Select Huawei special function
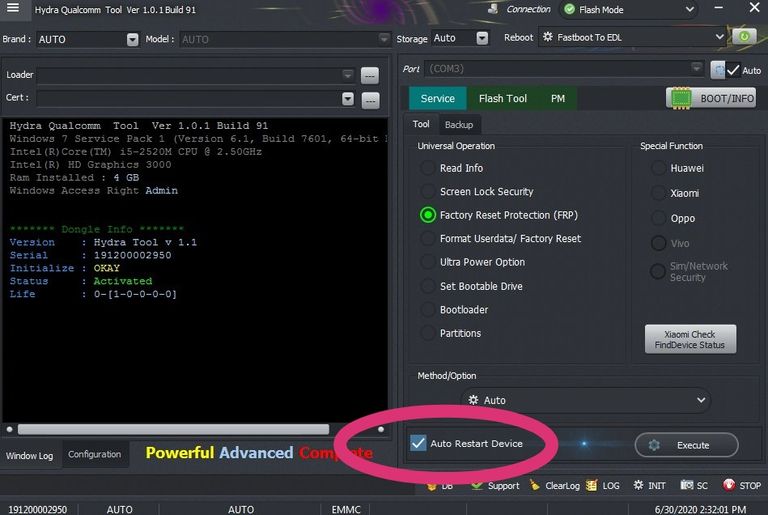The image size is (768, 515). (x=658, y=168)
